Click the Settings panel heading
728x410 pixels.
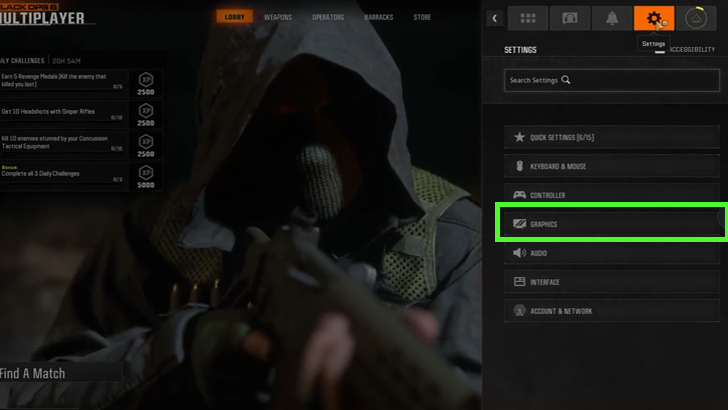520,50
